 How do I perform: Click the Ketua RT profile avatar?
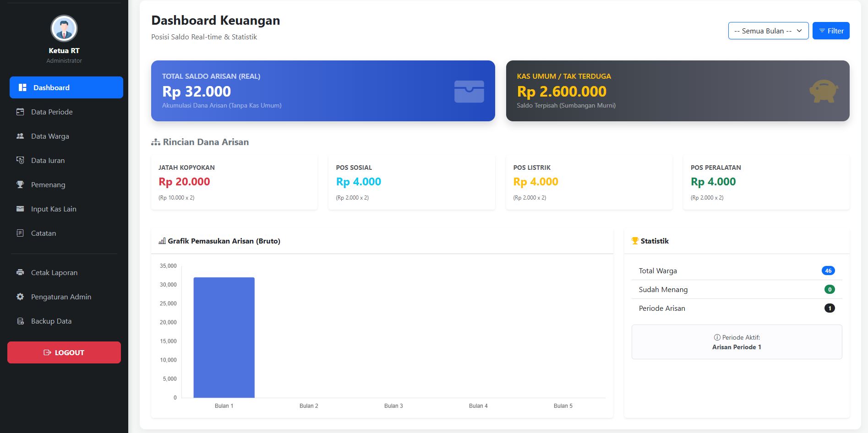(64, 28)
